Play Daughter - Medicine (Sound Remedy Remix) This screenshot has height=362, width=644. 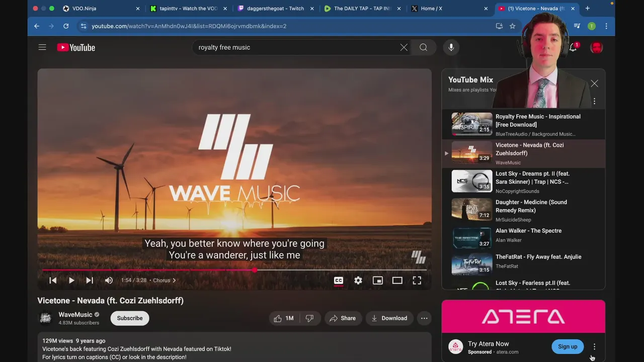pyautogui.click(x=523, y=210)
